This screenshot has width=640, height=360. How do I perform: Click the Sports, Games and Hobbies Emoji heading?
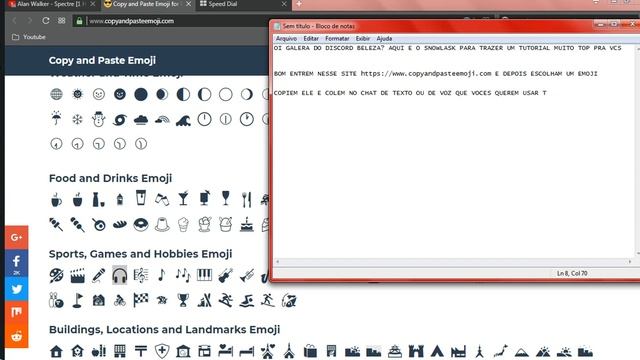tap(140, 254)
